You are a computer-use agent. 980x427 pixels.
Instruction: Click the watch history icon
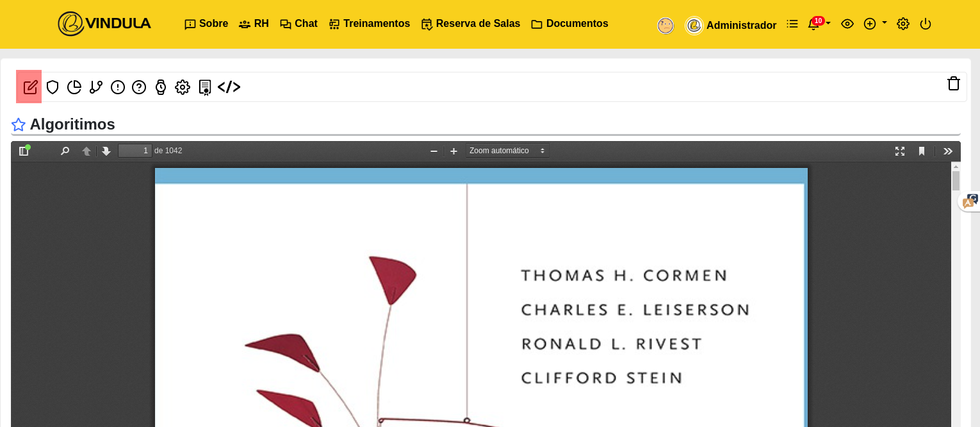click(161, 87)
